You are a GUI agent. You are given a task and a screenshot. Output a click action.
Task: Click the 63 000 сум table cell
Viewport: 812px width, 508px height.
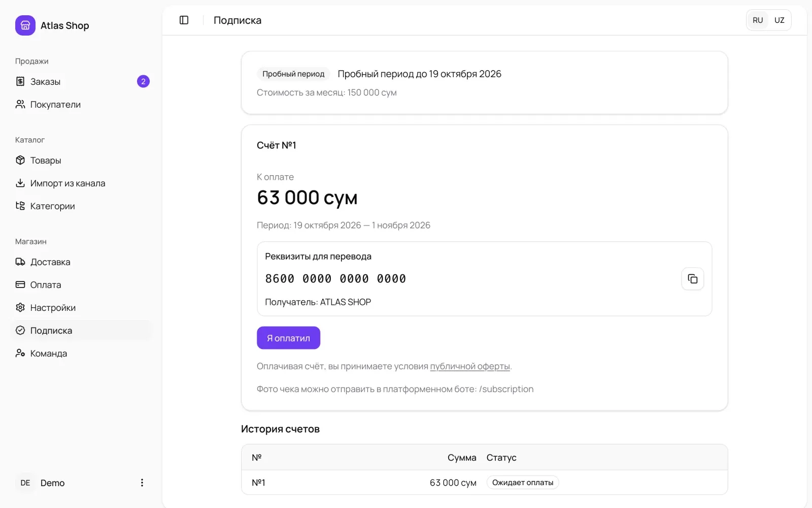pos(453,483)
